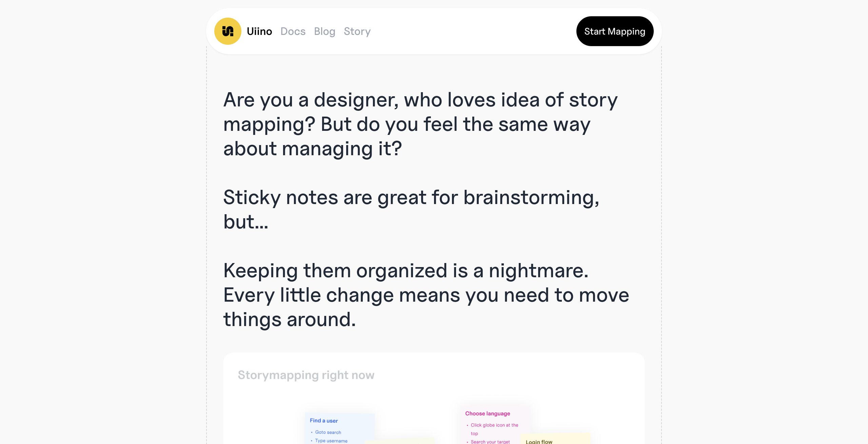Select the blue "Find a user" note title
Screen dimensions: 868x444
pos(324,421)
